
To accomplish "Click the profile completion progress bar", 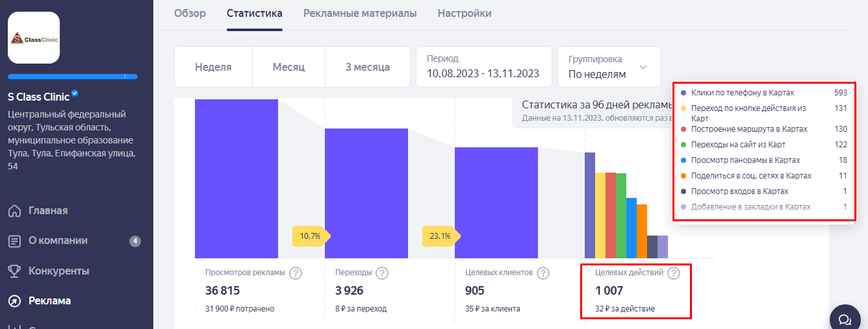I will 73,77.
